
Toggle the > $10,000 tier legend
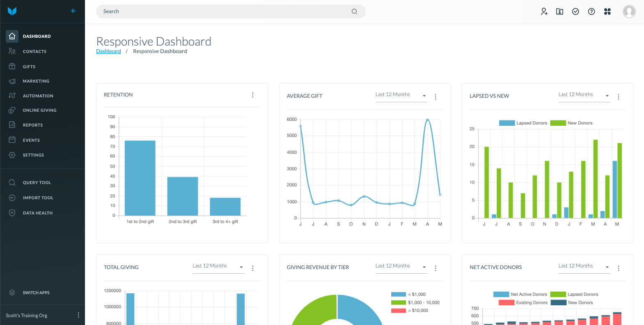click(x=410, y=310)
